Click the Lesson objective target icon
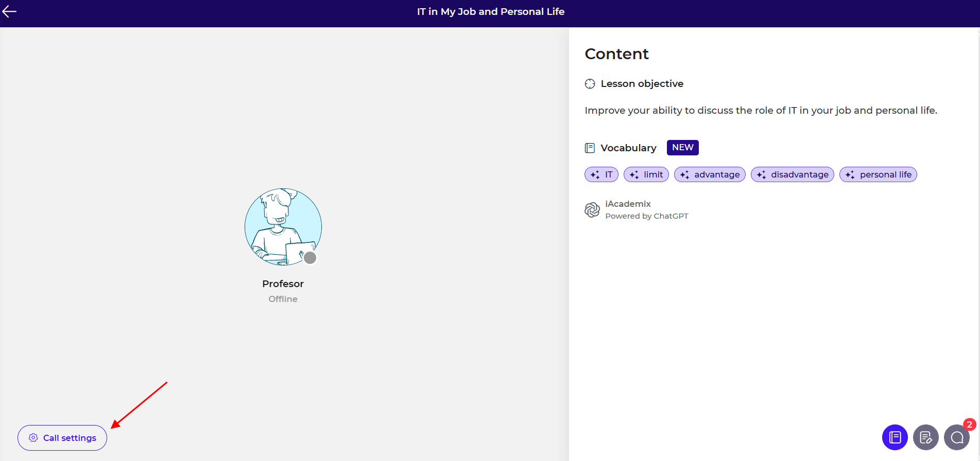 (x=590, y=84)
